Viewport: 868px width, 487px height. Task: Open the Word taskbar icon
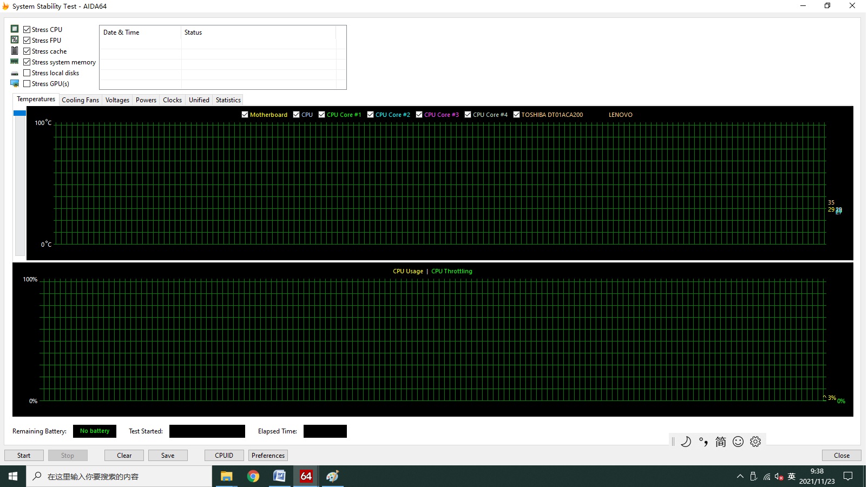point(279,476)
